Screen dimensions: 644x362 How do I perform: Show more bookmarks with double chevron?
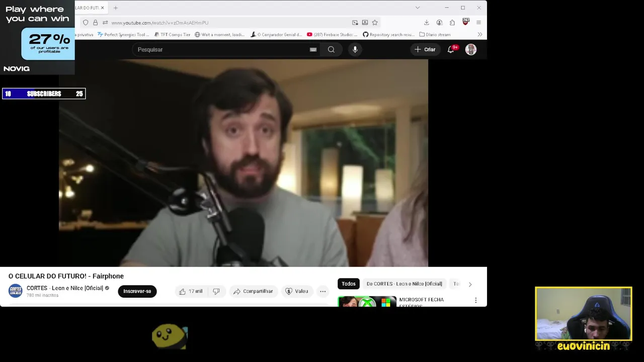pyautogui.click(x=479, y=35)
